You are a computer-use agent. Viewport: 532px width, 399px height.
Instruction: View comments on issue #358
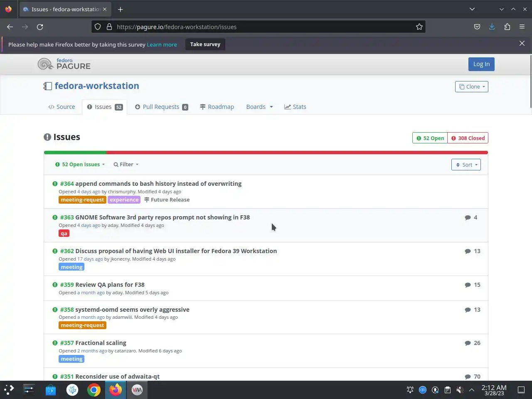click(x=473, y=310)
